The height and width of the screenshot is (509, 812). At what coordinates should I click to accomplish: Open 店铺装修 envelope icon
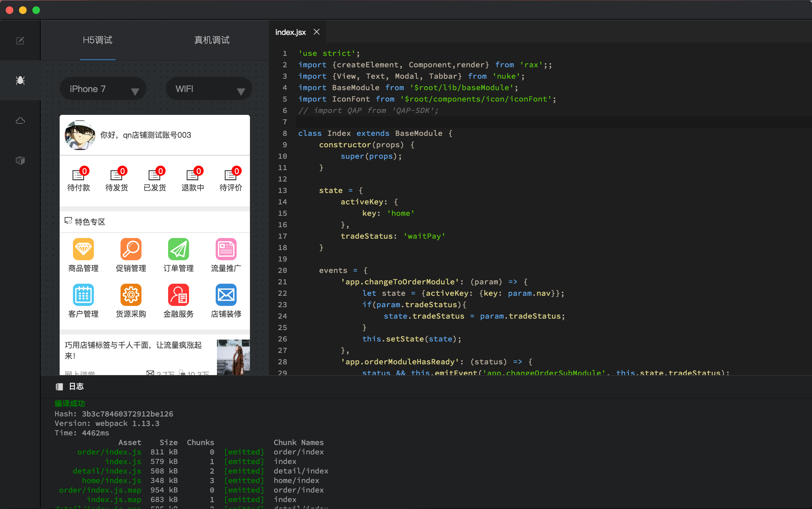[226, 295]
